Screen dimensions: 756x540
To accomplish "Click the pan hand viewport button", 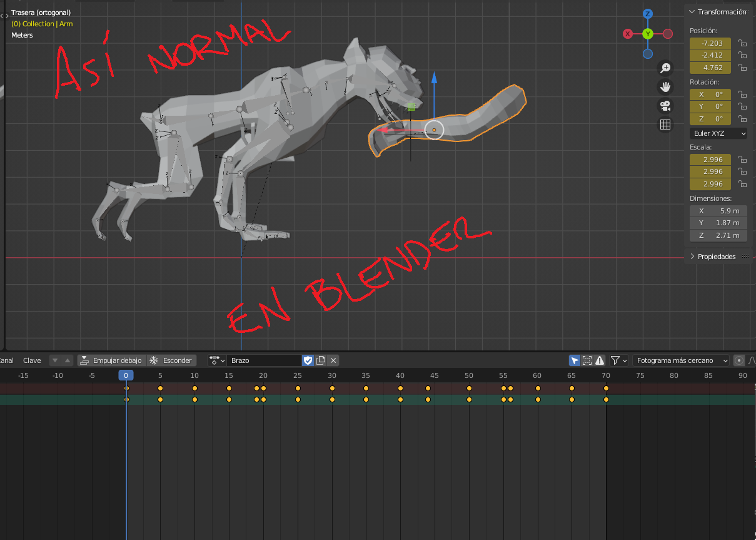I will point(665,86).
